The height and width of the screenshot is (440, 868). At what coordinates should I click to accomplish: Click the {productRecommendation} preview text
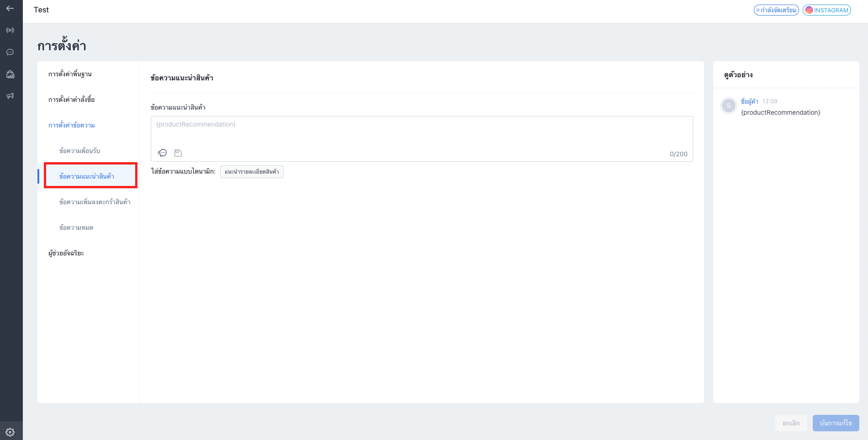pos(780,112)
